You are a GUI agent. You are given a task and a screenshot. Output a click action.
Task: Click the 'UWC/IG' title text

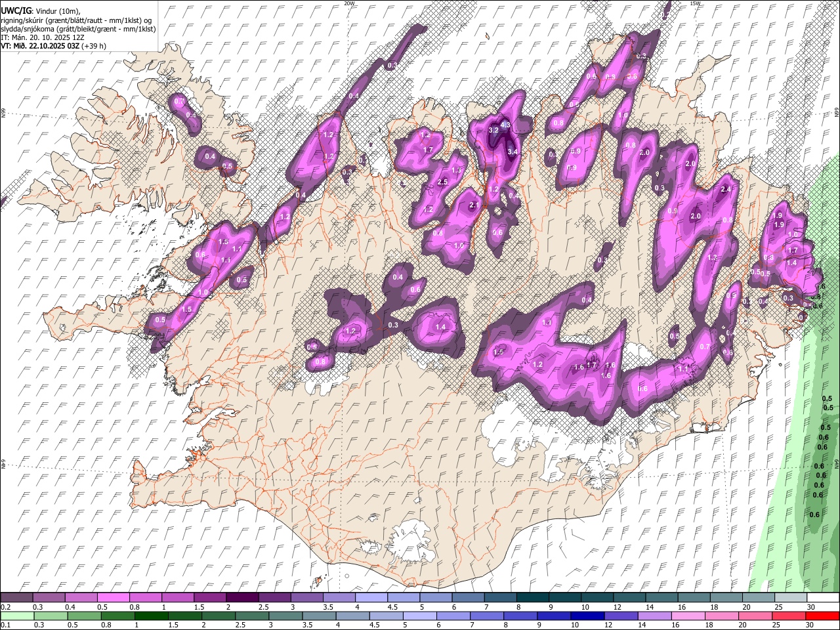click(16, 11)
